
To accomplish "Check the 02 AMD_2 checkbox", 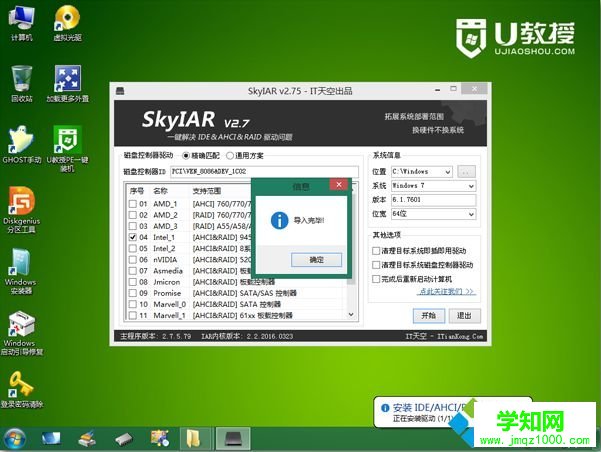I will [x=133, y=215].
